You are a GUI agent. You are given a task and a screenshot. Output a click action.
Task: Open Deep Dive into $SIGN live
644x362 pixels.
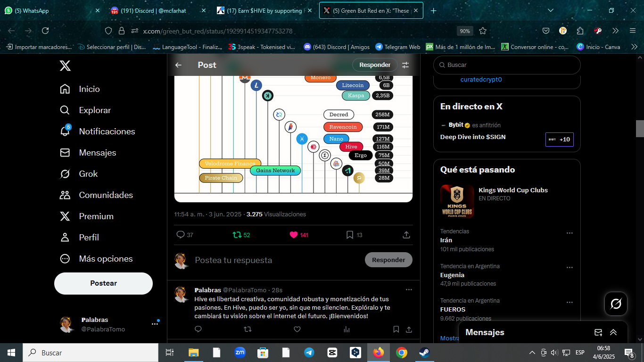point(473,137)
